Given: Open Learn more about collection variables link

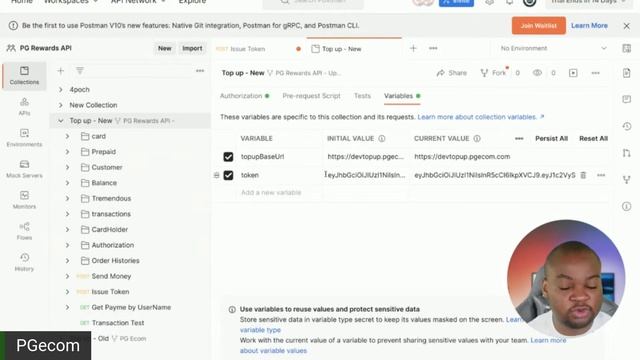Looking at the screenshot, I should pyautogui.click(x=480, y=117).
